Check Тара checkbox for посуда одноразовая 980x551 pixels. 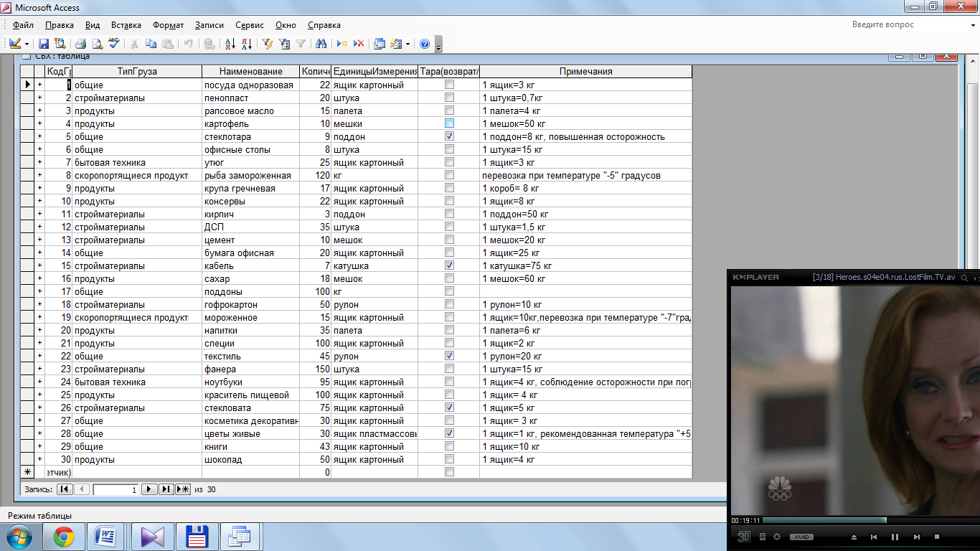[449, 85]
